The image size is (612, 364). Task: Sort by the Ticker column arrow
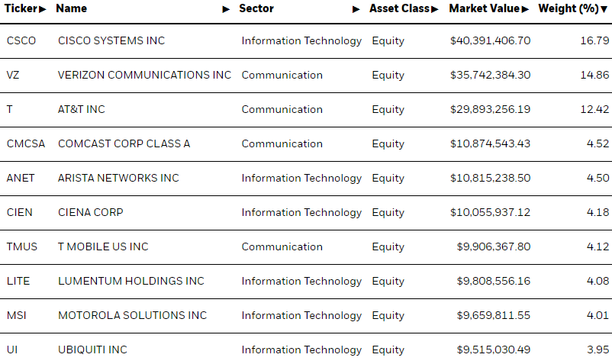43,9
